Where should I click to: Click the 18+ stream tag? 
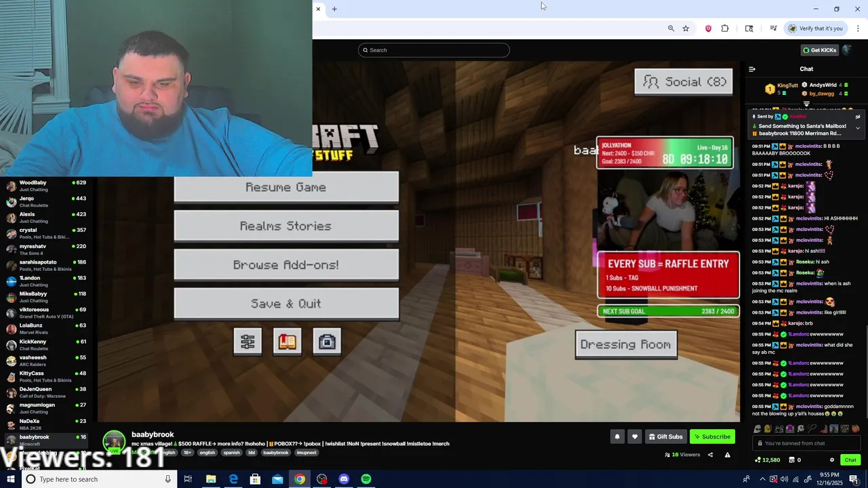tap(188, 453)
